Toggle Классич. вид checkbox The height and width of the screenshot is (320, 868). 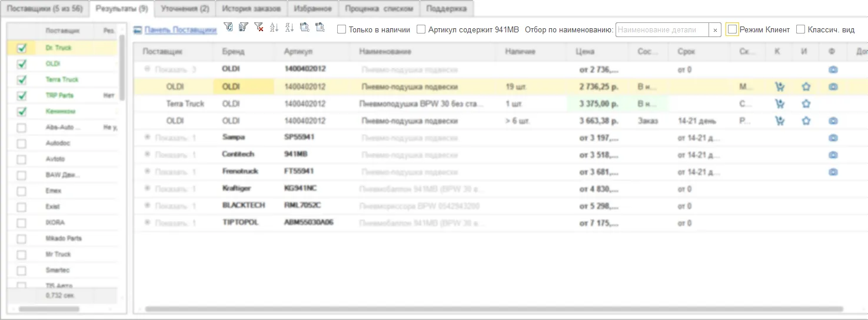click(800, 29)
